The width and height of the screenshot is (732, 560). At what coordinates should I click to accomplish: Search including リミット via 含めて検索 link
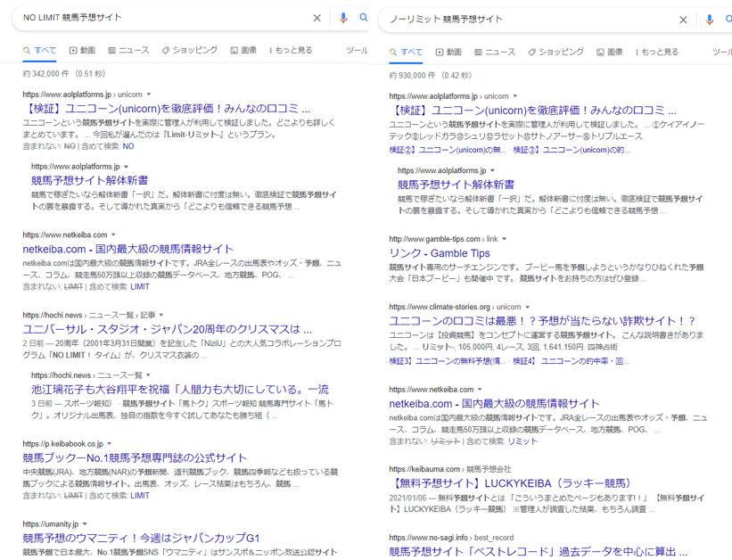(x=522, y=441)
